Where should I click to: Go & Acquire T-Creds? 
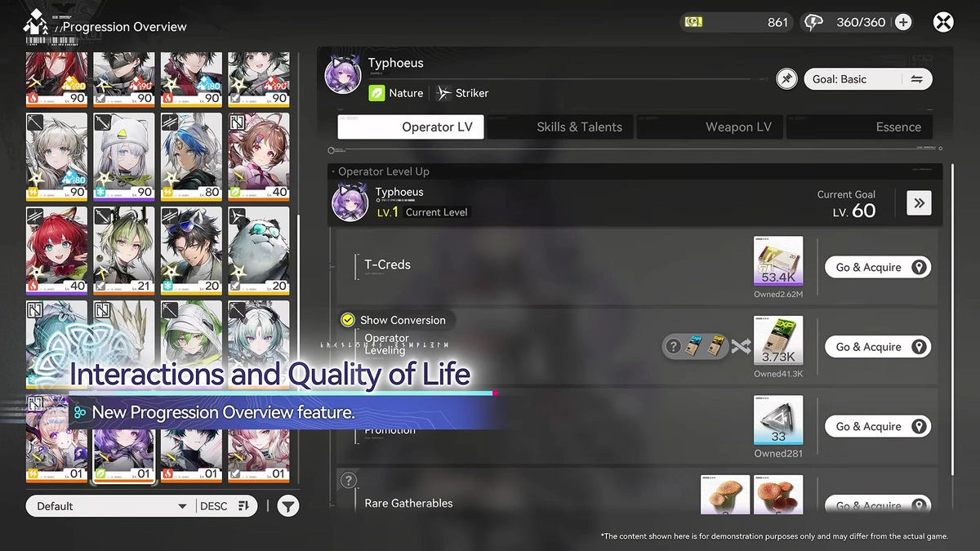click(x=878, y=267)
